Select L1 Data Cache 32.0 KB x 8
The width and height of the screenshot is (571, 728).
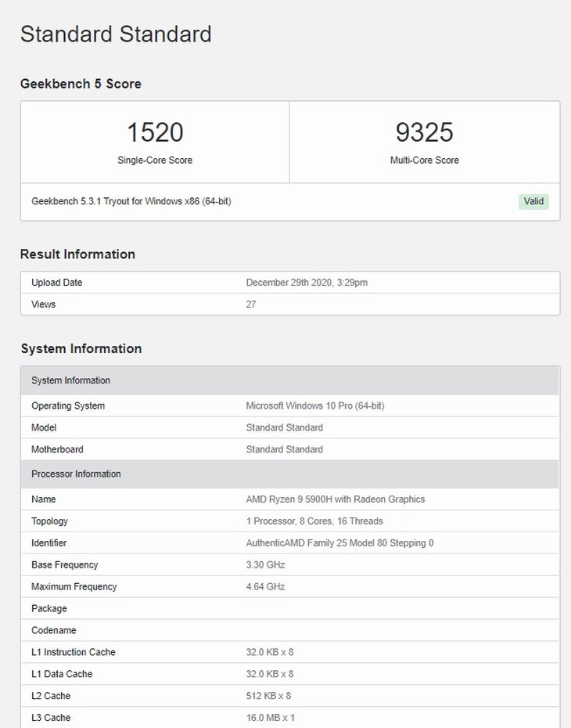(270, 674)
